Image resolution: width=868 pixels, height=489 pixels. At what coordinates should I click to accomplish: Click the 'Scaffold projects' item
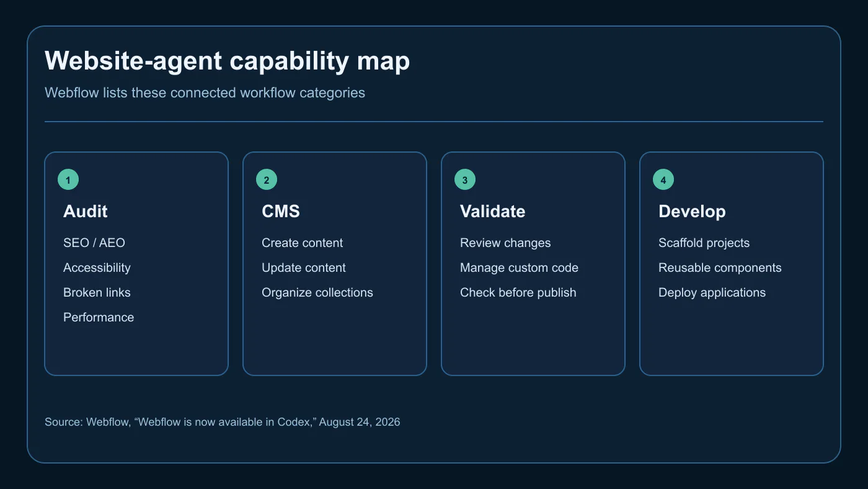click(704, 243)
